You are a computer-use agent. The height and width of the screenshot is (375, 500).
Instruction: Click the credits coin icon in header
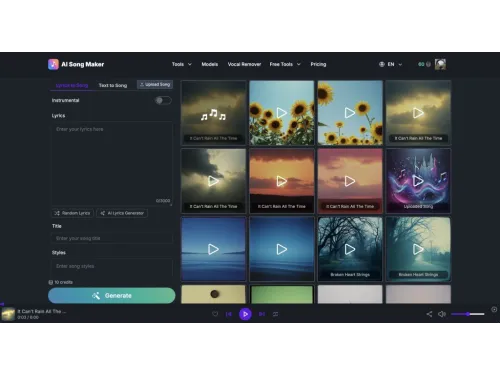point(428,64)
